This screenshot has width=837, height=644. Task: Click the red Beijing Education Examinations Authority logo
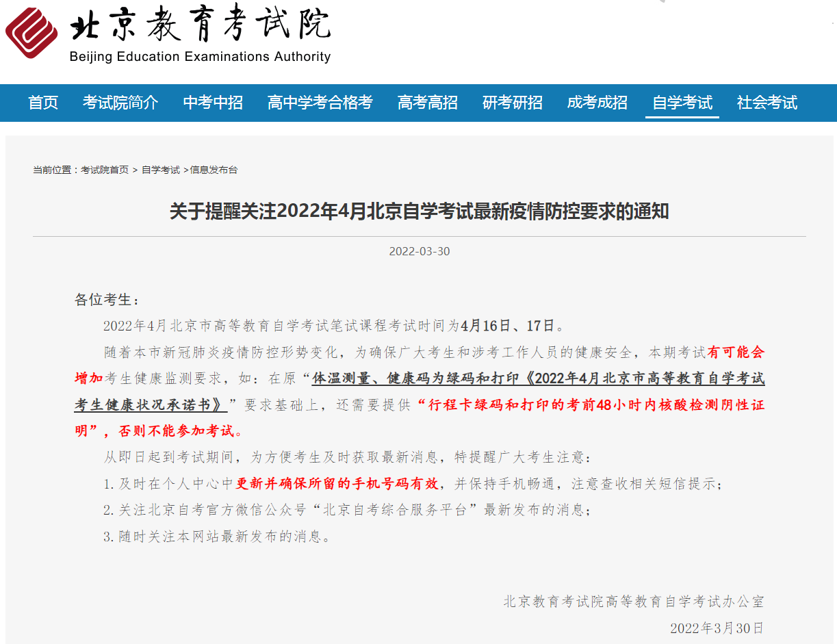(x=31, y=32)
